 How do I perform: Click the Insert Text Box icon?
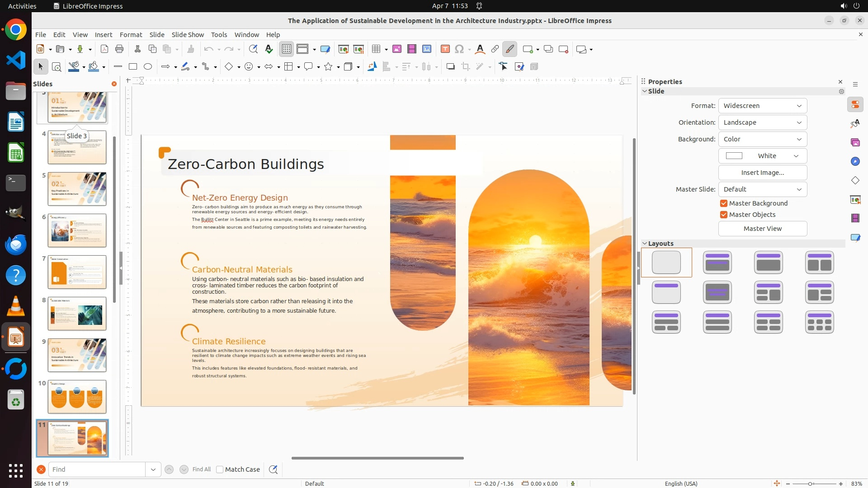pos(445,49)
